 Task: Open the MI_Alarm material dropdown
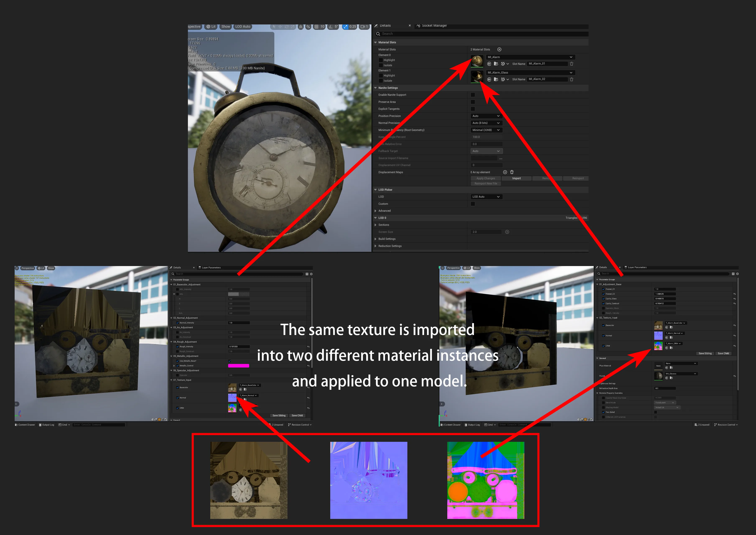pos(531,57)
